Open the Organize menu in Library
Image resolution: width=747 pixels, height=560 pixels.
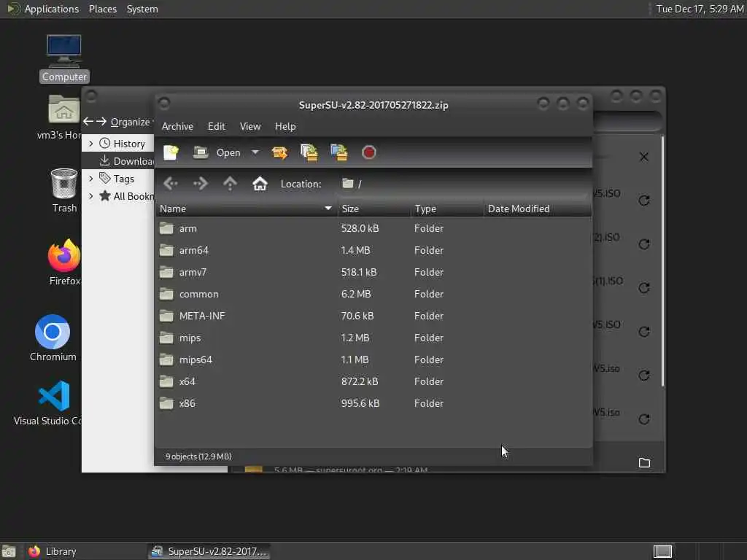pos(130,122)
